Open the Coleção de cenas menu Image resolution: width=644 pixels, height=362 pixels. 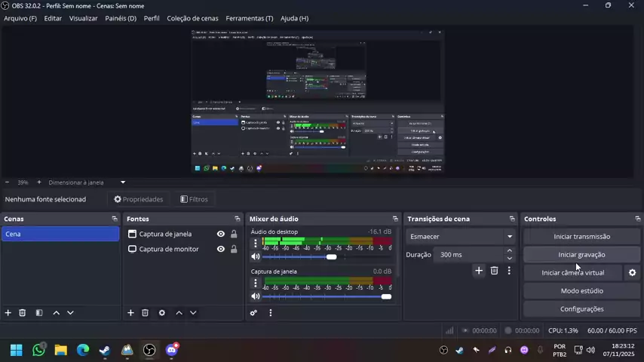point(193,18)
